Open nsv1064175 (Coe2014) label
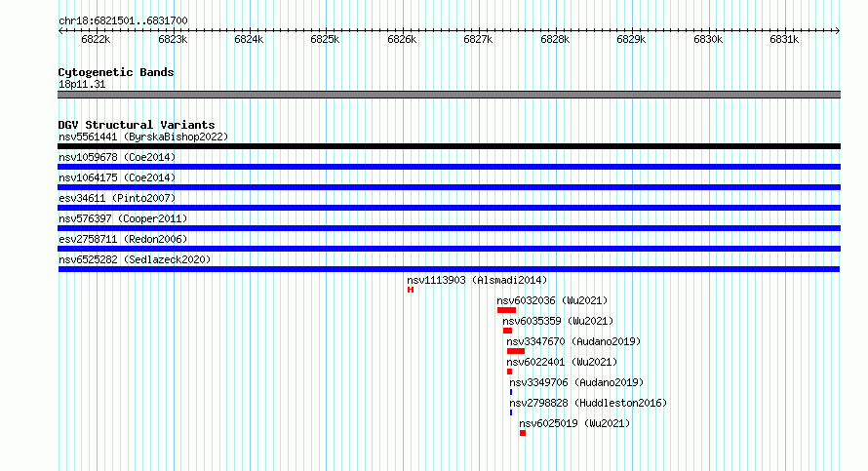Screen dimensions: 868x471 (117, 177)
